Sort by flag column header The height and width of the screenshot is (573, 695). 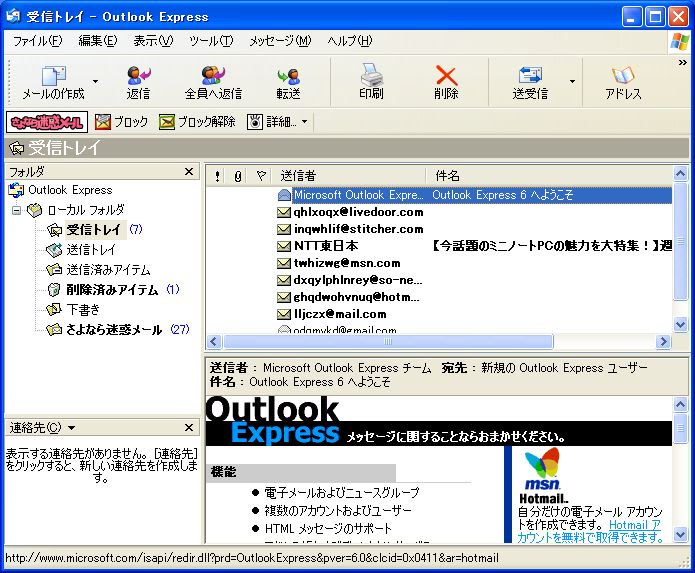tap(261, 176)
